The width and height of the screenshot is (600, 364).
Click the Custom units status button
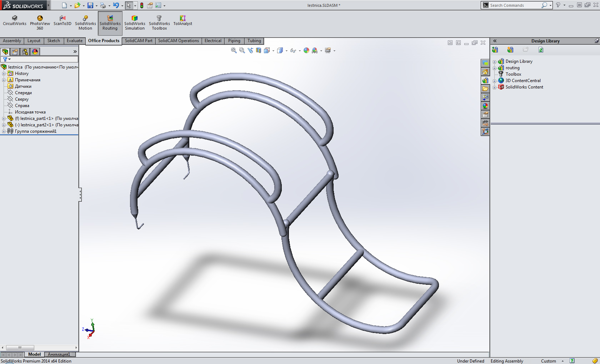pos(548,361)
